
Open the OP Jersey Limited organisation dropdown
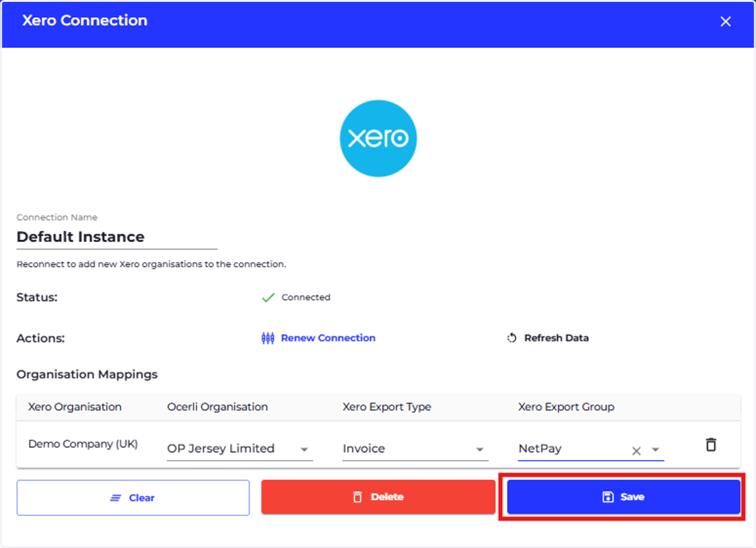[239, 449]
